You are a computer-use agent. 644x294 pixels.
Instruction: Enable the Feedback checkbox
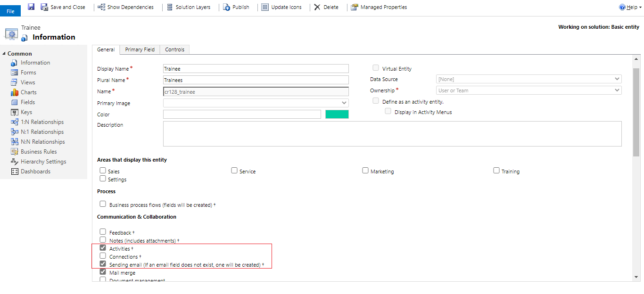[x=103, y=231]
